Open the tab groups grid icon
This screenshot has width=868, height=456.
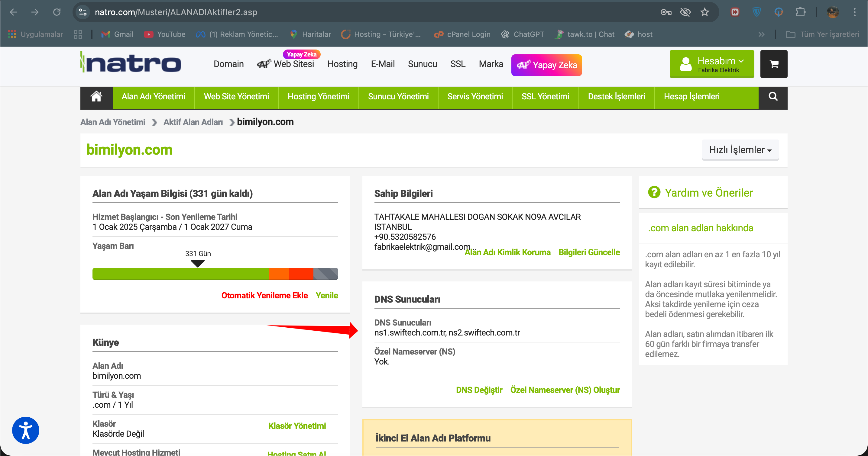[x=78, y=34]
